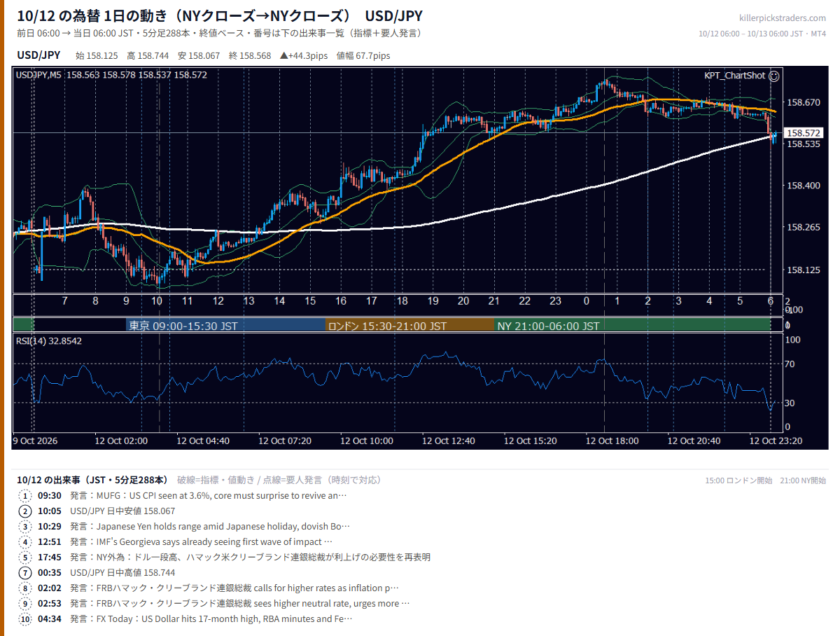The height and width of the screenshot is (636, 840).
Task: Select event number 2 circle at 10:05
Action: [x=25, y=511]
